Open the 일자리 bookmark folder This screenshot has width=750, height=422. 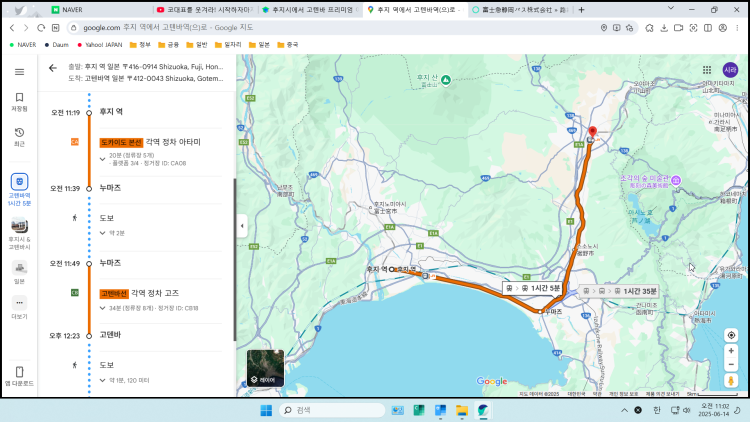(228, 44)
